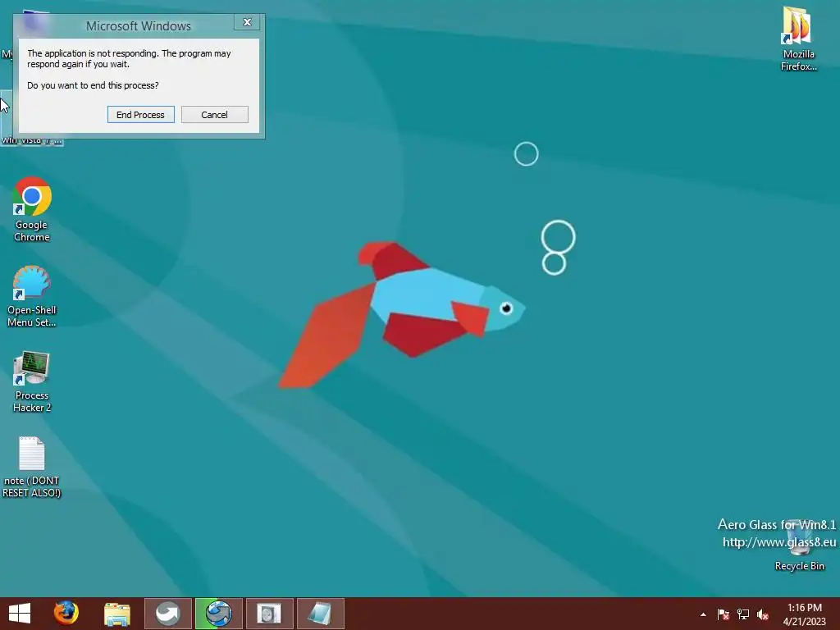Switch to the taskbar window with the small window-frame icon
Viewport: 840px width, 630px height.
click(x=269, y=614)
